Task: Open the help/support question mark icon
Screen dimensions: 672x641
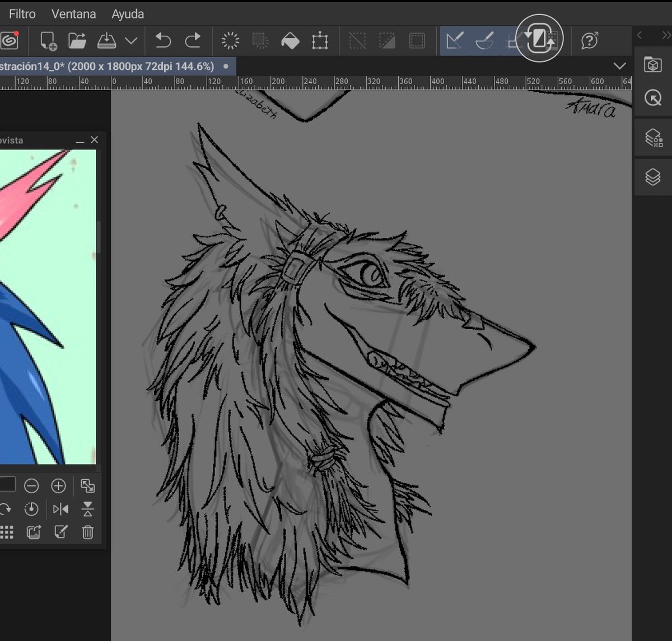Action: (590, 41)
